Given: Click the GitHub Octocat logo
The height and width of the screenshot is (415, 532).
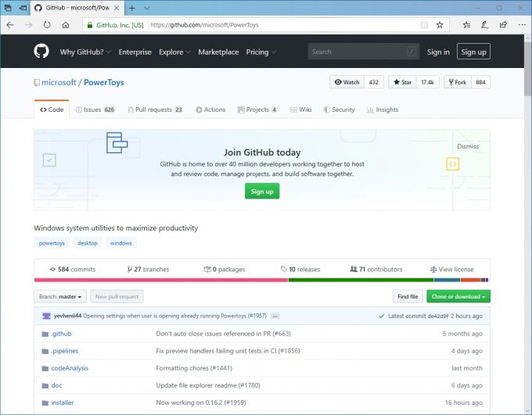Looking at the screenshot, I should (x=41, y=52).
